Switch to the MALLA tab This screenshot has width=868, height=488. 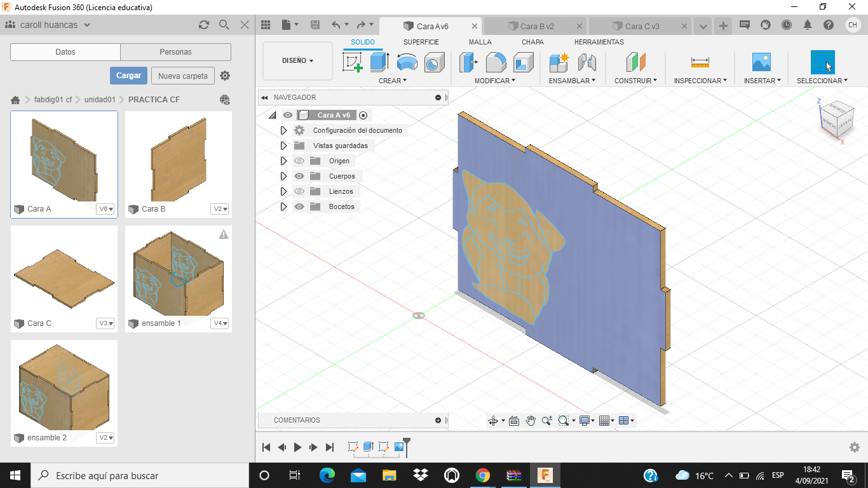click(480, 42)
